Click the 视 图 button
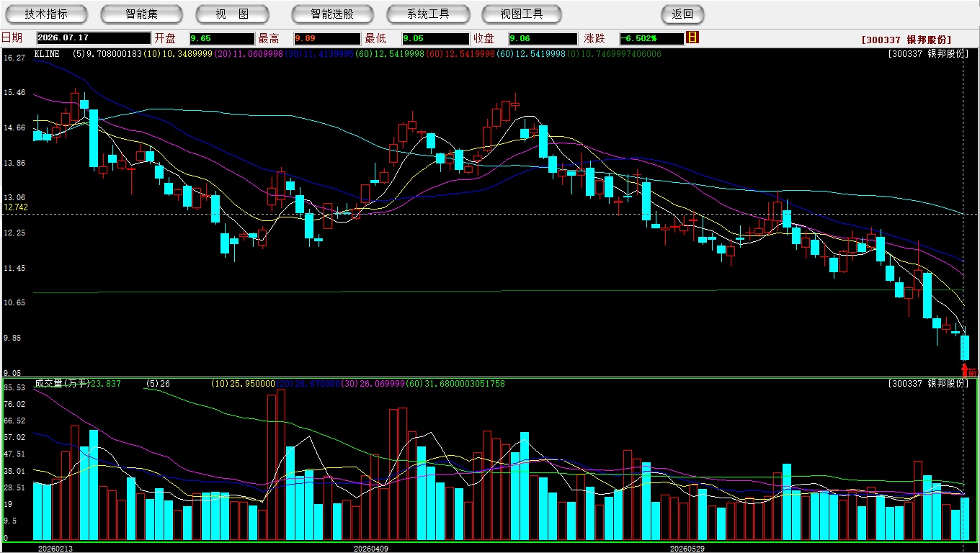 pyautogui.click(x=232, y=14)
